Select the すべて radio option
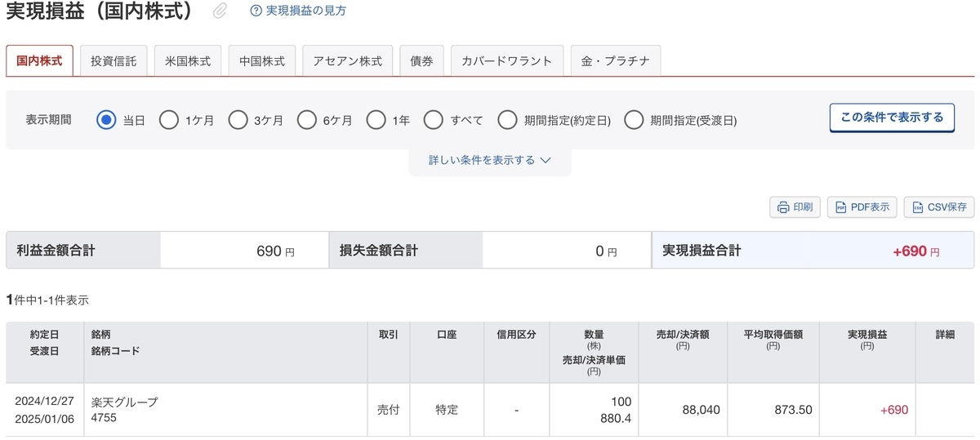The width and height of the screenshot is (980, 440). (434, 120)
